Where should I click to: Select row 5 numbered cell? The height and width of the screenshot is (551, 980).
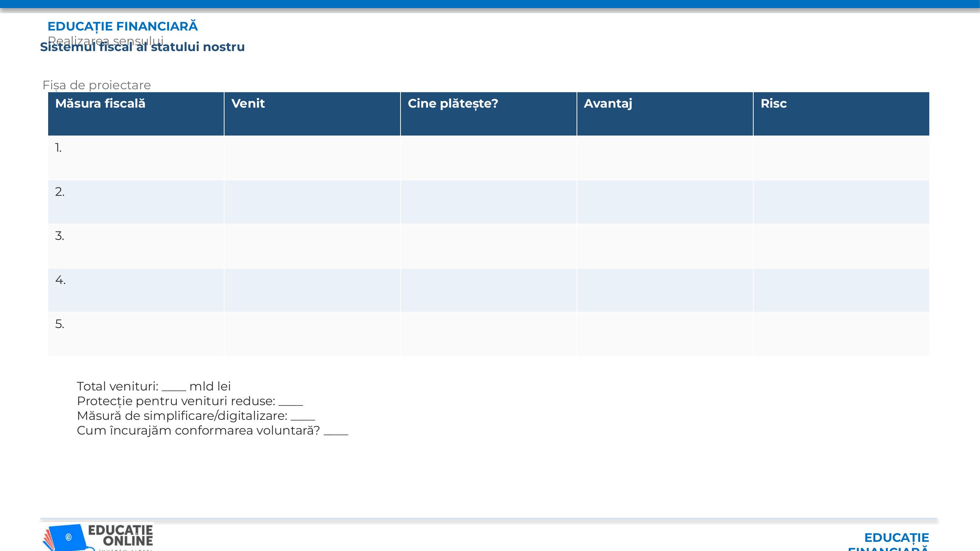(x=136, y=334)
